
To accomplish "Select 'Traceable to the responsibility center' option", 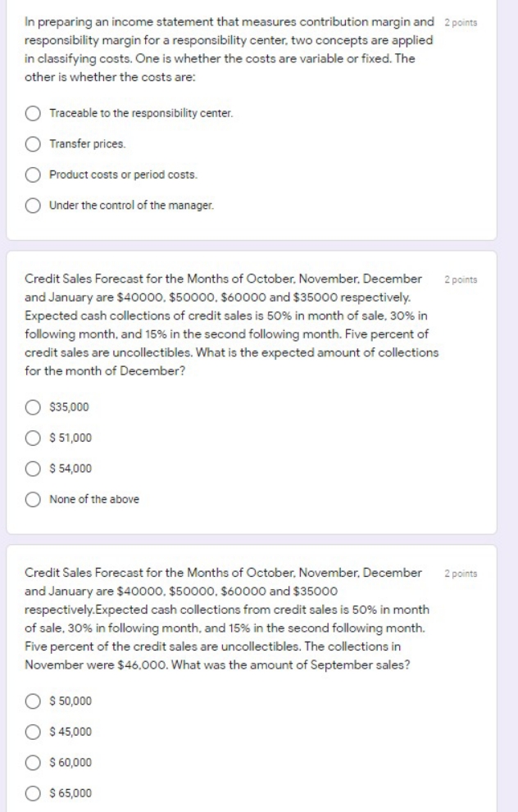I will pos(34,115).
